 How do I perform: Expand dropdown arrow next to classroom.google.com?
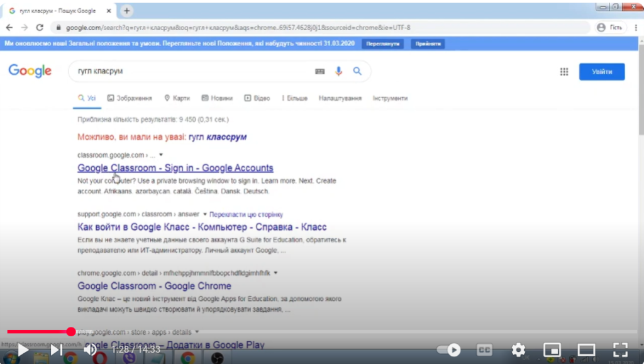tap(161, 155)
